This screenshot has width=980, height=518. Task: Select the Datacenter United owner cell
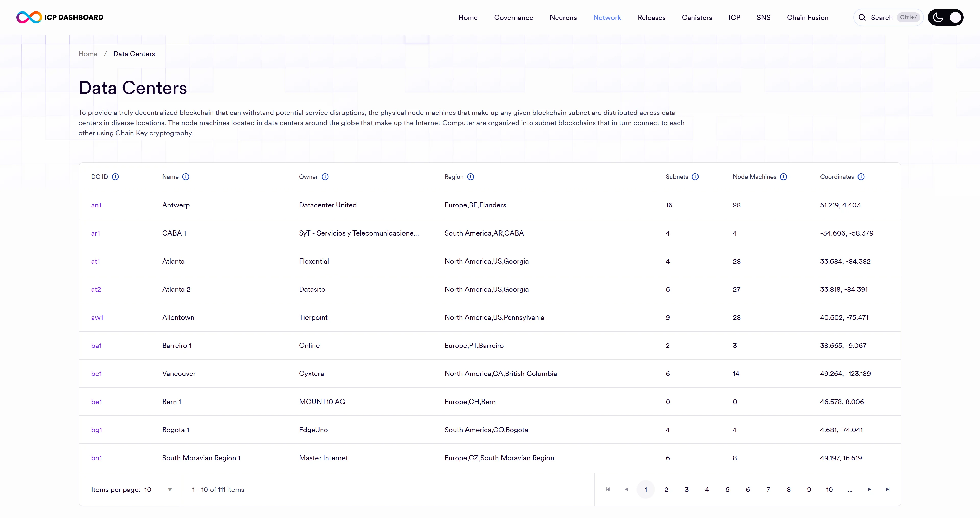[327, 205]
